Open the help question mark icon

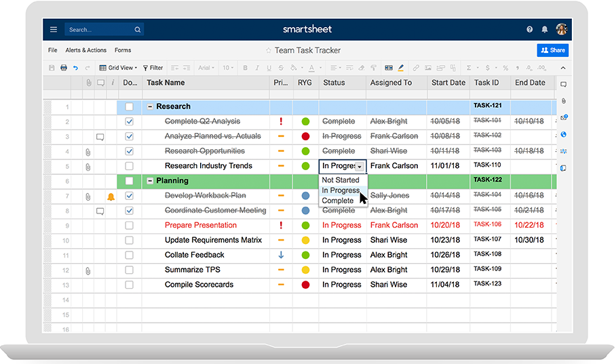530,29
